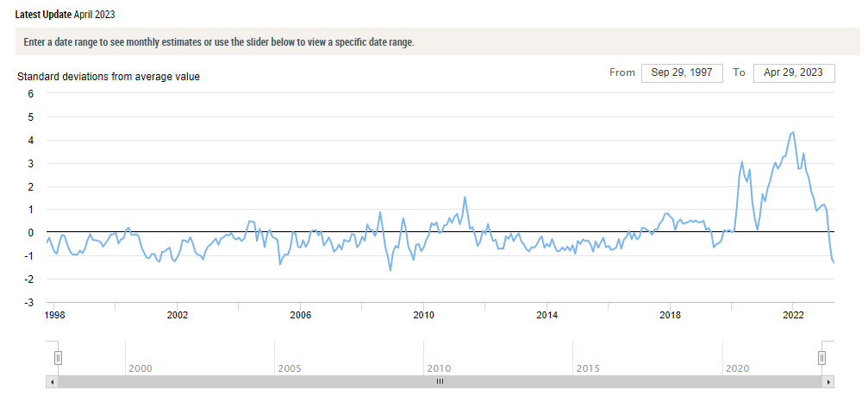Click the scrollbar right arrow
868x396 pixels.
click(828, 381)
